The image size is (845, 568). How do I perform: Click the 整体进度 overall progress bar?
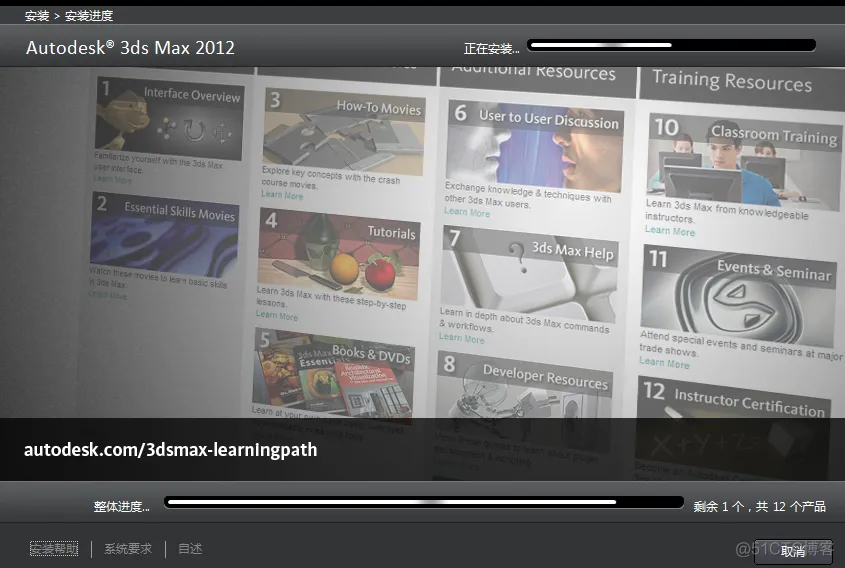tap(424, 502)
